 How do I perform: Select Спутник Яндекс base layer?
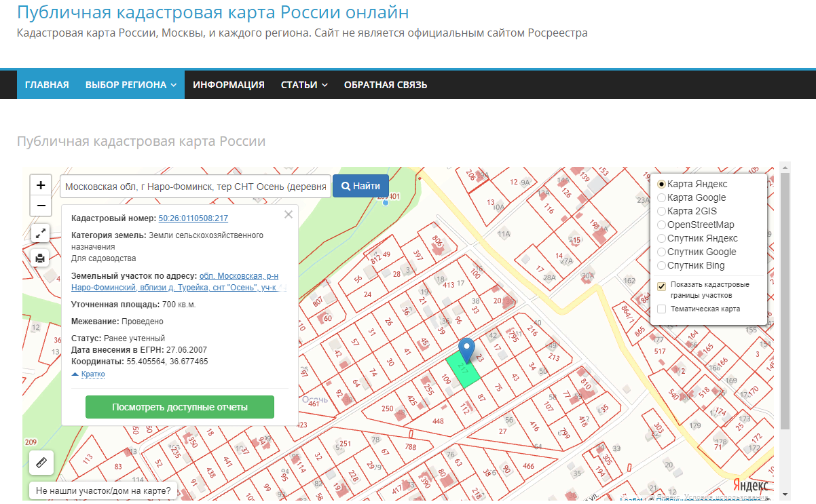[661, 238]
